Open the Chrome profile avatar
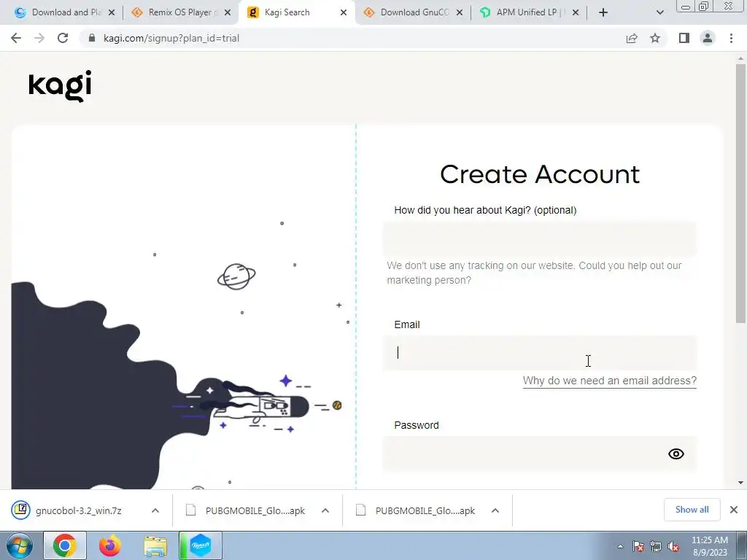Screen dimensions: 747x560 click(x=708, y=38)
